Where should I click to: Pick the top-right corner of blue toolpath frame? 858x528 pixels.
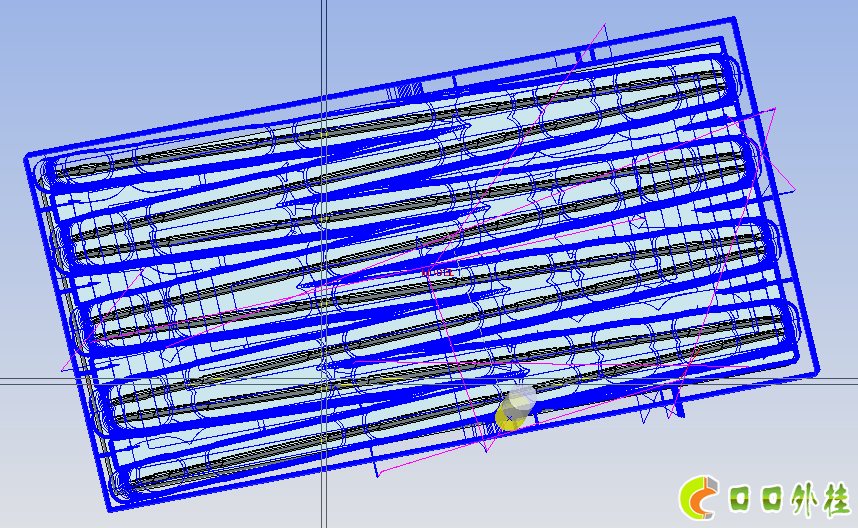click(735, 19)
